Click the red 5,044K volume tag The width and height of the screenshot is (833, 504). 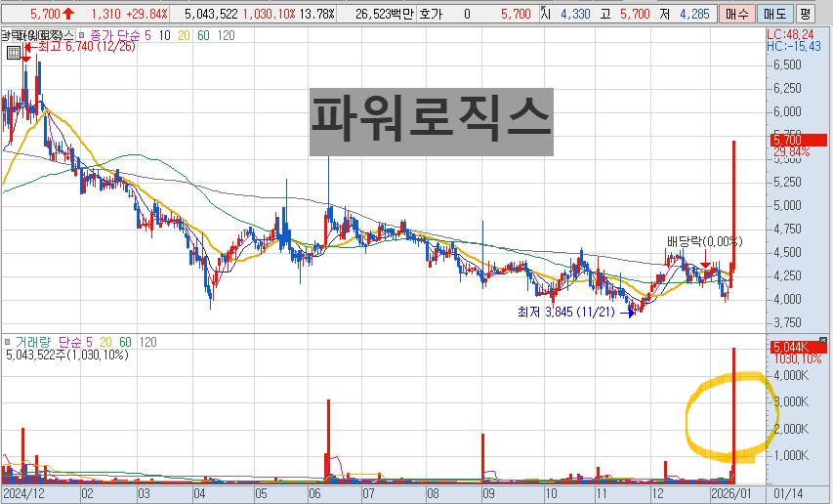pyautogui.click(x=799, y=348)
